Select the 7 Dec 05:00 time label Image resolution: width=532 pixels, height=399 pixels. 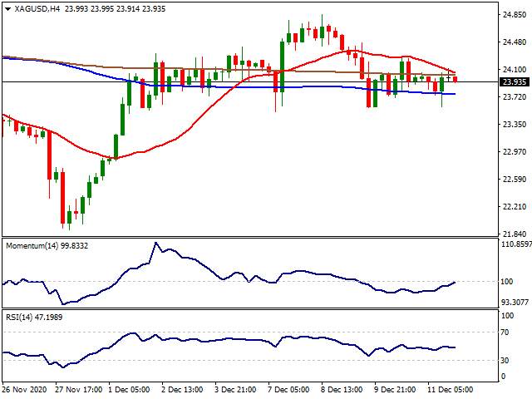click(x=288, y=390)
